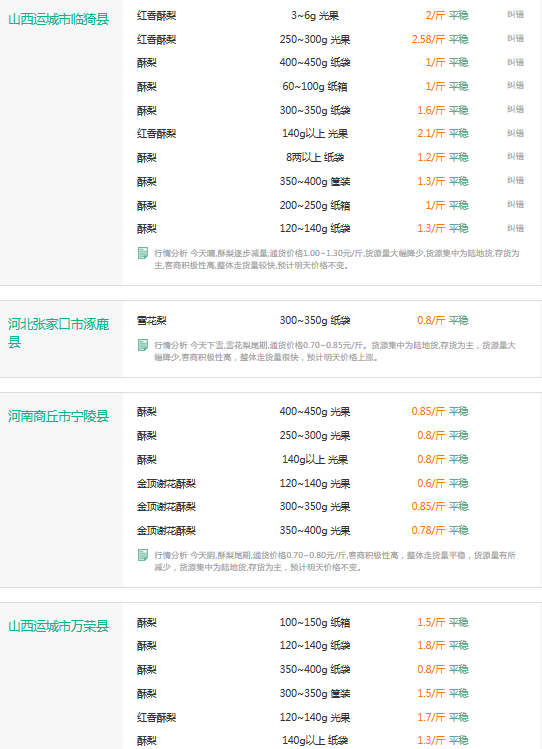Click 纠错 beside 酥梨 60~100g 纸箱
This screenshot has height=749, width=542.
click(x=515, y=86)
